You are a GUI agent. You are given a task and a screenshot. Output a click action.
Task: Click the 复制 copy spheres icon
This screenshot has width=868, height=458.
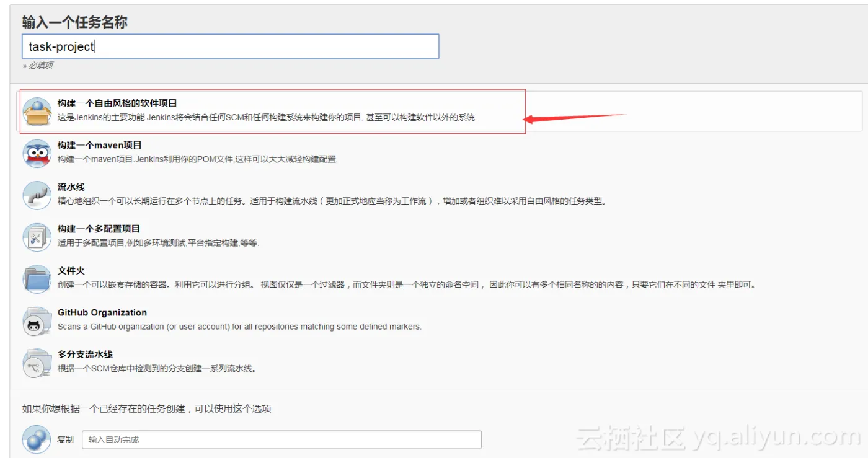[x=37, y=439]
